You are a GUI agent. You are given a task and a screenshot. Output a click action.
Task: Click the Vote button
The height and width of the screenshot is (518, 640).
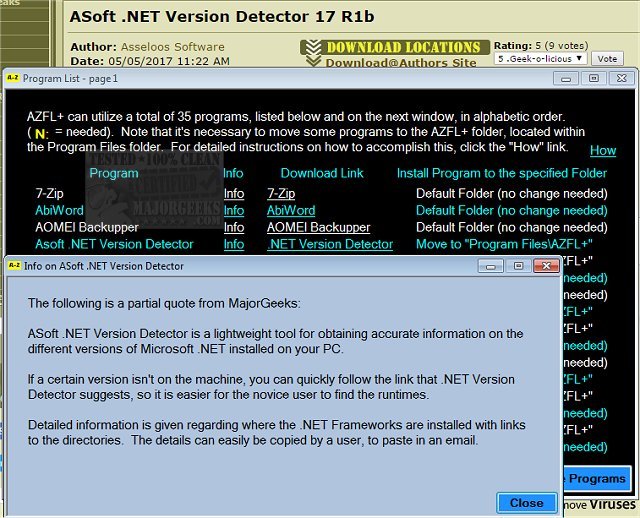tap(607, 59)
